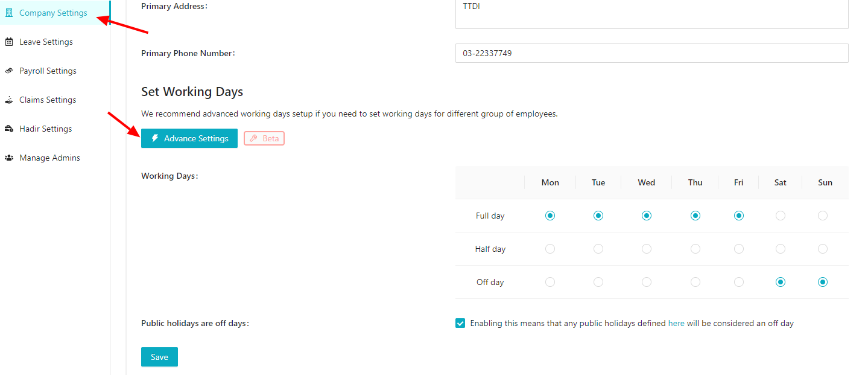The width and height of the screenshot is (868, 375).
Task: Click the Primary Phone Number field
Action: click(x=651, y=53)
